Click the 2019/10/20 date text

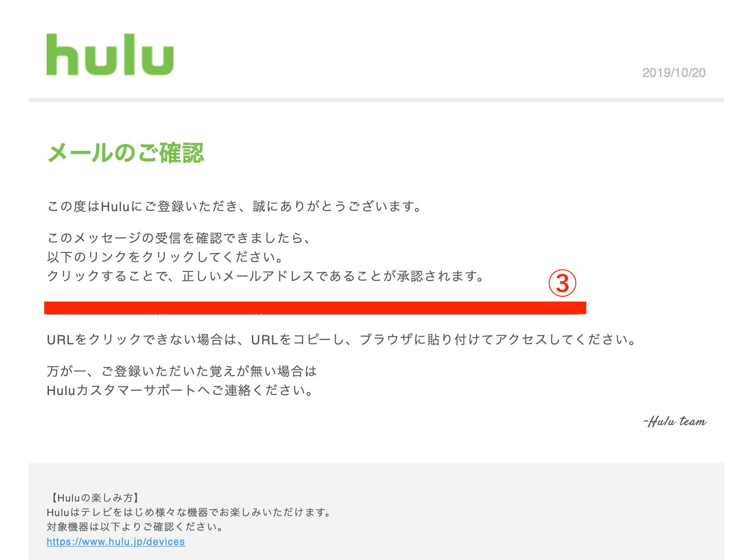(674, 72)
